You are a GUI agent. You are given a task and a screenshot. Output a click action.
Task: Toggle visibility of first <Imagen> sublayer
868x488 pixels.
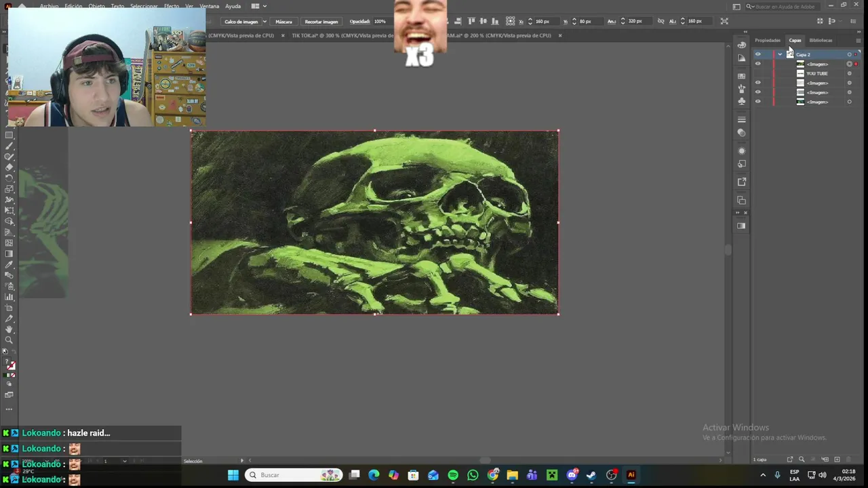757,64
